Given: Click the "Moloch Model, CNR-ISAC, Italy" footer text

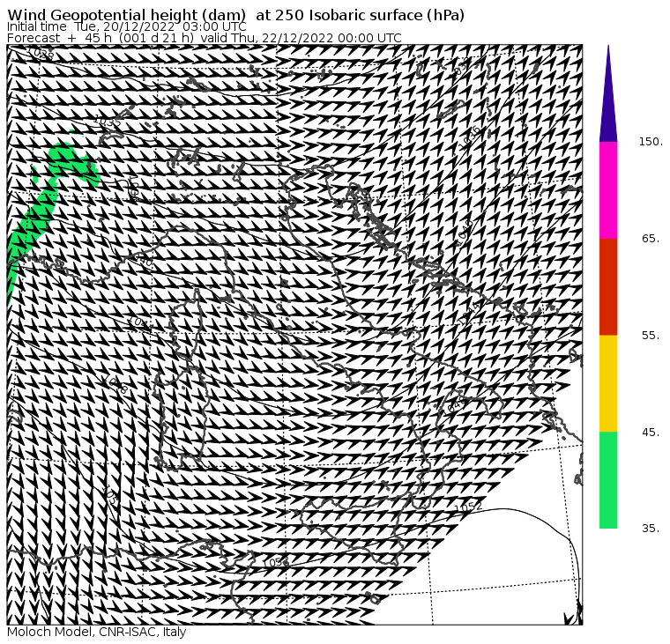Looking at the screenshot, I should (97, 632).
